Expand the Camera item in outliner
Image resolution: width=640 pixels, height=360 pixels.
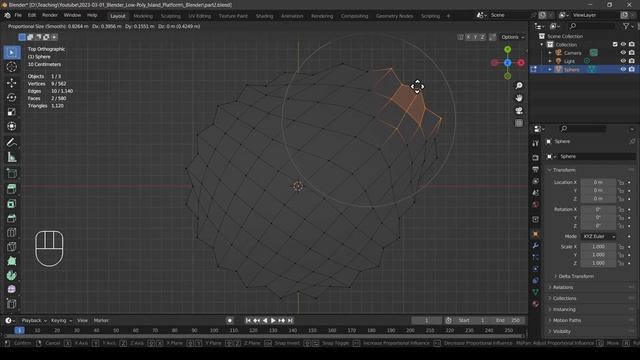(x=550, y=53)
